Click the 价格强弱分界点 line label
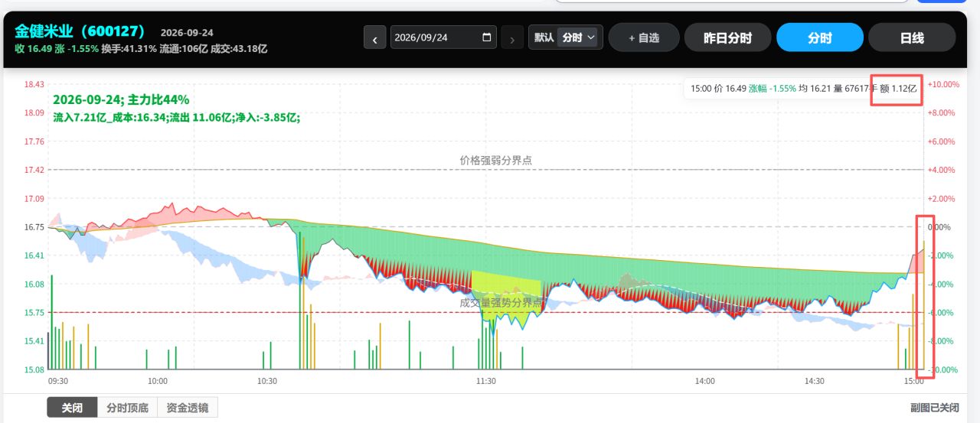Screen dimensions: 980x423 (495, 160)
